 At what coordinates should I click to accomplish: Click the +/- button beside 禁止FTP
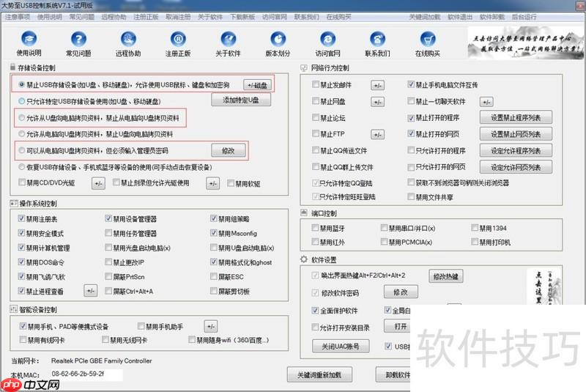click(377, 135)
